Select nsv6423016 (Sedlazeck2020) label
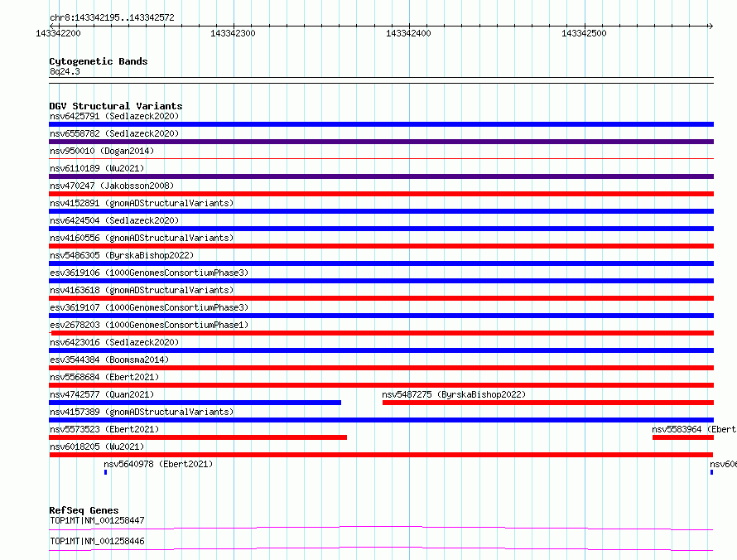This screenshot has height=560, width=737. [x=114, y=342]
